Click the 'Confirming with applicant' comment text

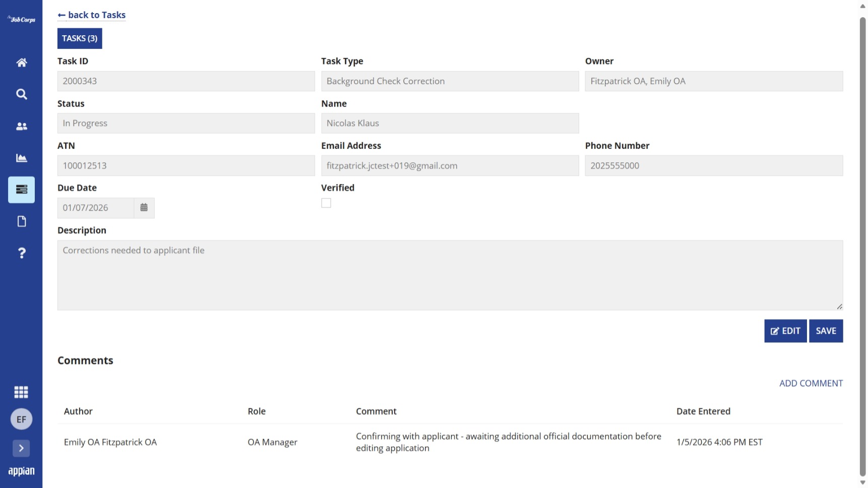[508, 442]
